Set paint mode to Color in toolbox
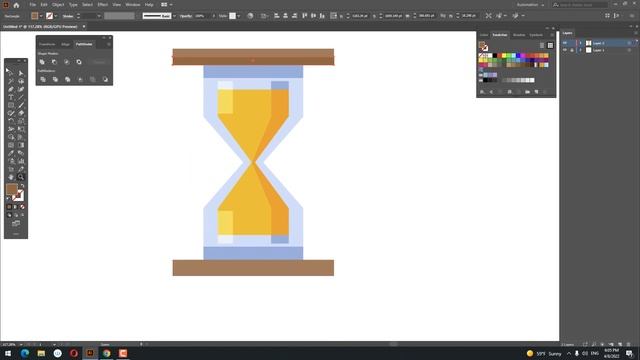The height and width of the screenshot is (360, 640). pyautogui.click(x=9, y=207)
